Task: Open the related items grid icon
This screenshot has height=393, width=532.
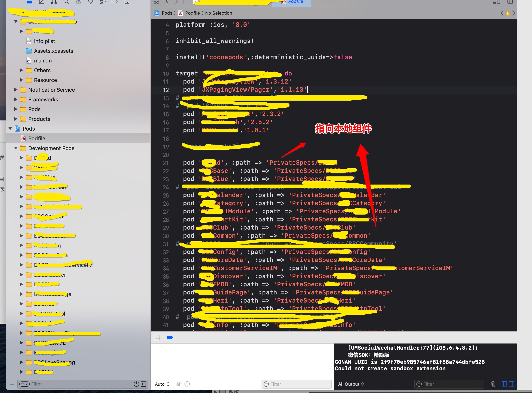Action: 156,2
